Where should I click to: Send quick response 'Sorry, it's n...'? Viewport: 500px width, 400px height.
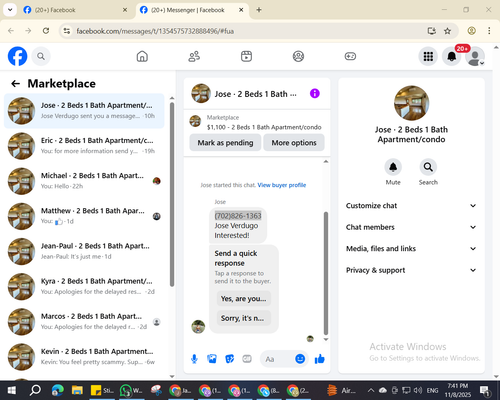click(x=244, y=318)
